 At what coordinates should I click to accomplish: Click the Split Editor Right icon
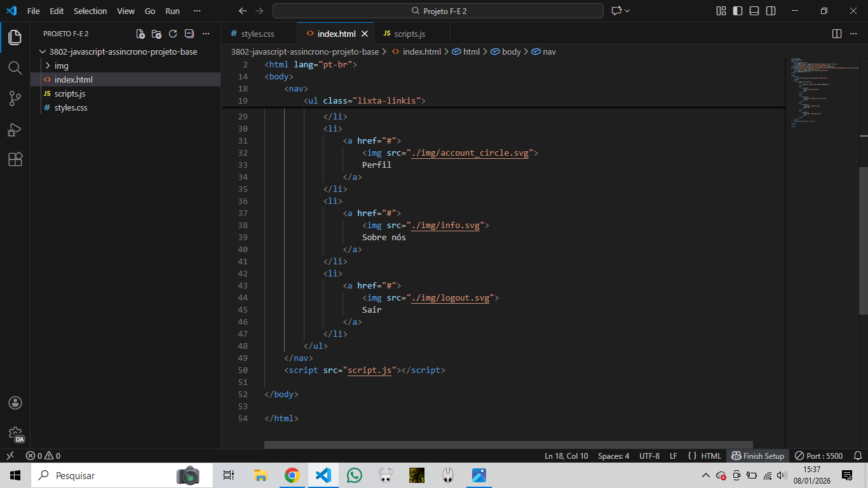[837, 34]
